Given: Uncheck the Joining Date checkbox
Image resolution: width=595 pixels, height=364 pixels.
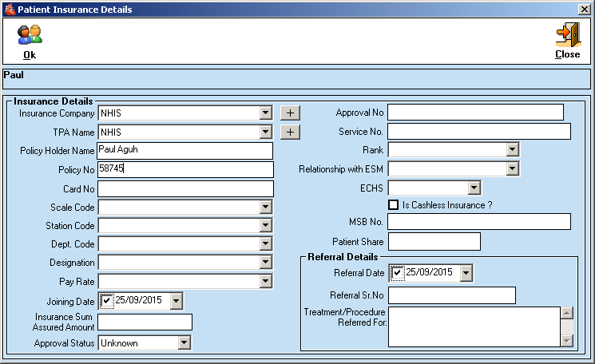Looking at the screenshot, I should (106, 301).
